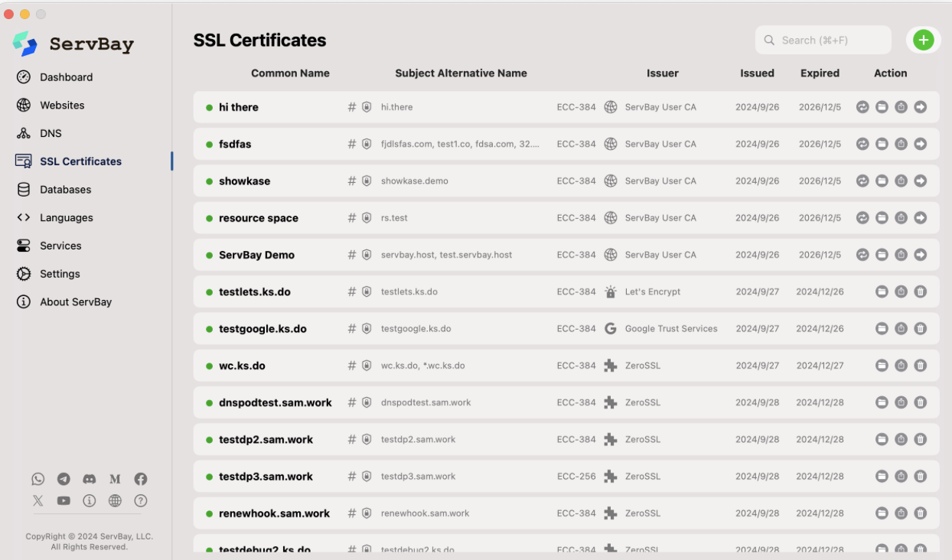The height and width of the screenshot is (560, 952).
Task: Open the folder icon for renewhook.sam.work
Action: (x=882, y=513)
